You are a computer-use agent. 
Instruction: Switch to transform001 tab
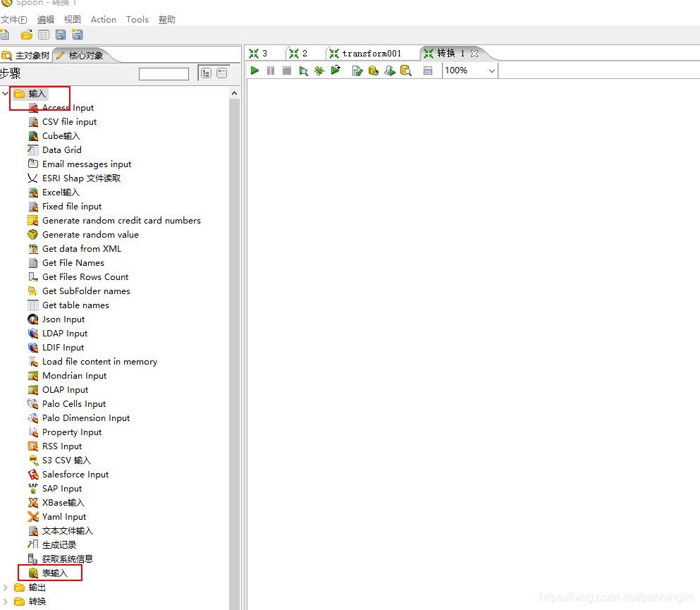coord(366,54)
